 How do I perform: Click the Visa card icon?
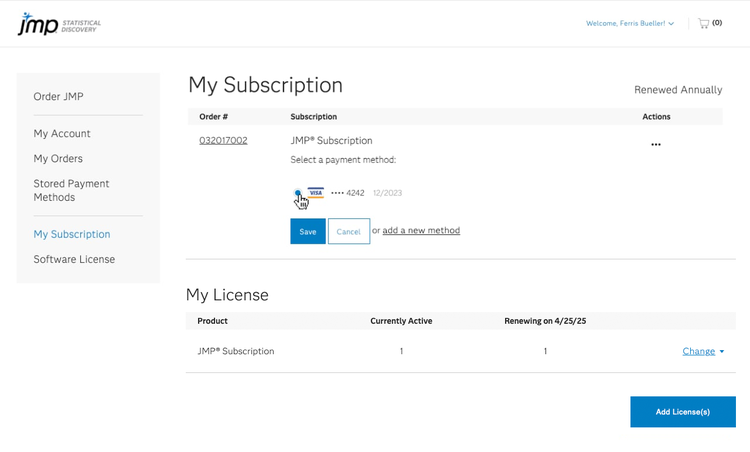click(x=316, y=192)
